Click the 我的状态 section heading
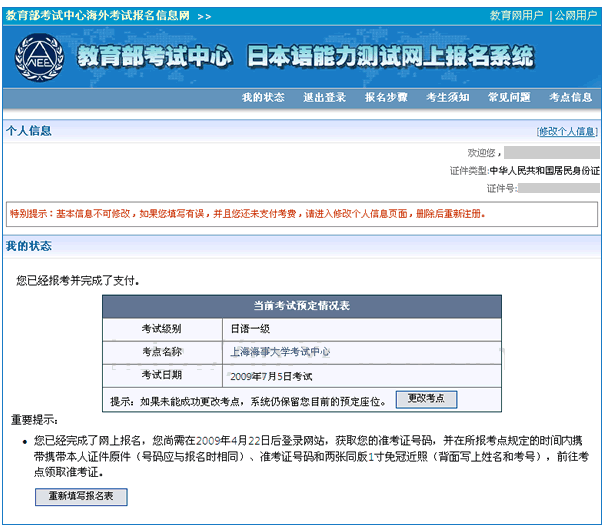Image resolution: width=610 pixels, height=531 pixels. [28, 246]
